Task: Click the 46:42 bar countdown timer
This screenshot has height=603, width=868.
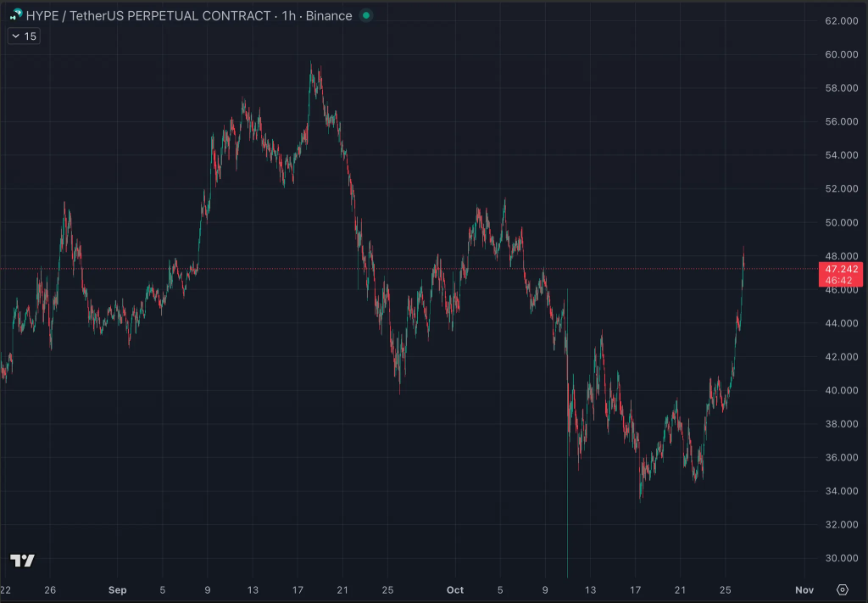Action: tap(840, 280)
